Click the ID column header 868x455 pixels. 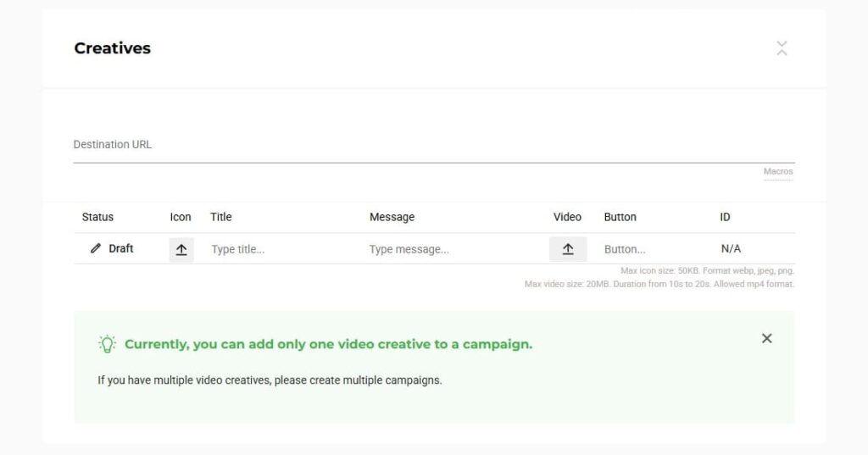pos(725,217)
